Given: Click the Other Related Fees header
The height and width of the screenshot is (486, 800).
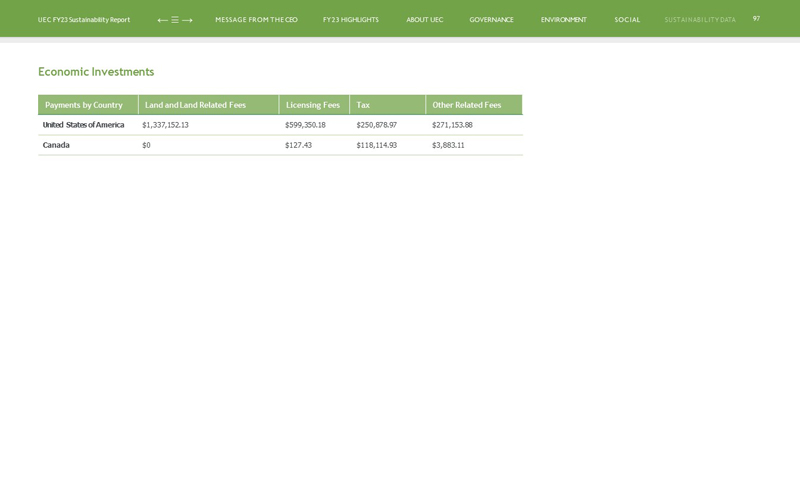Looking at the screenshot, I should click(x=466, y=105).
